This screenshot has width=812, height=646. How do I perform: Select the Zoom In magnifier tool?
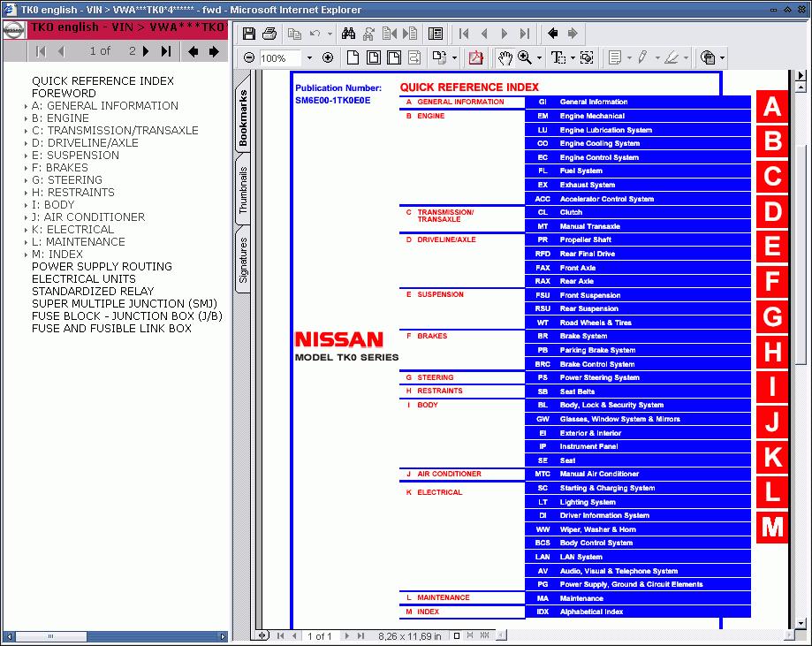[x=525, y=57]
